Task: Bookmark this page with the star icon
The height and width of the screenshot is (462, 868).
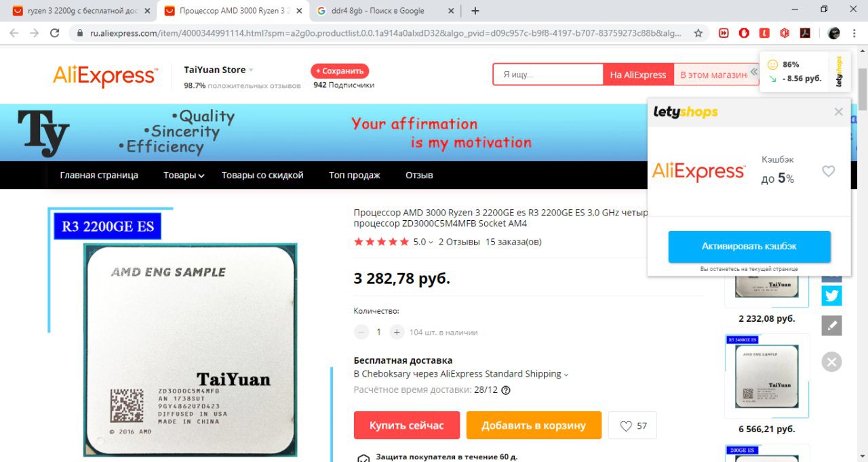Action: coord(698,33)
